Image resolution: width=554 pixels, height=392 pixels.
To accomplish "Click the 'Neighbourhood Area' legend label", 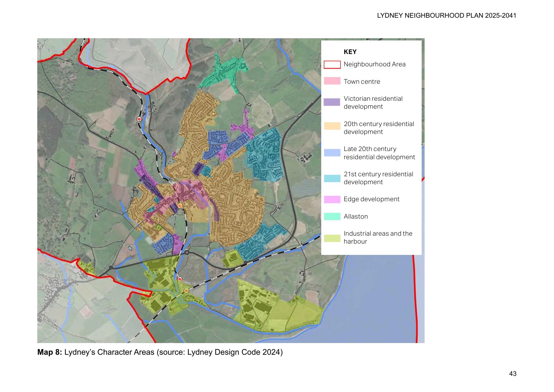I will 375,64.
